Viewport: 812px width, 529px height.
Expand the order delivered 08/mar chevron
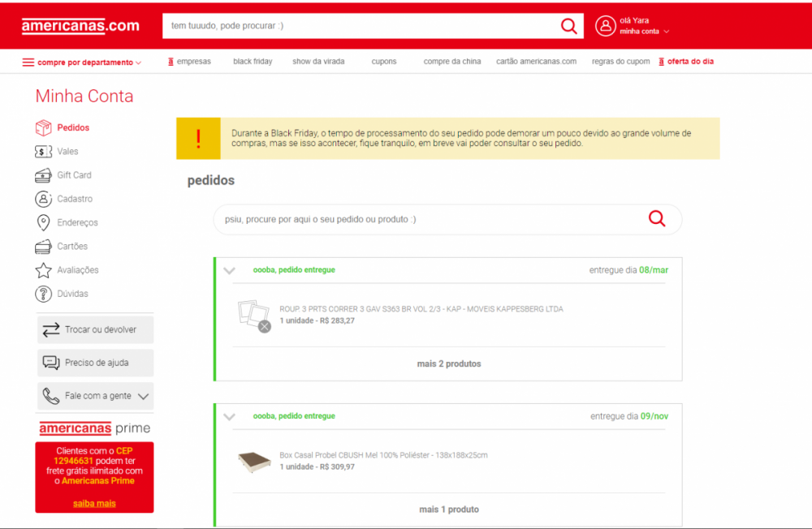pyautogui.click(x=230, y=270)
